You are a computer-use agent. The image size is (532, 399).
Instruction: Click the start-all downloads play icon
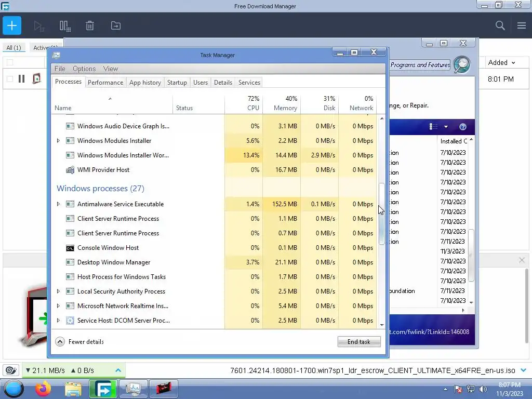[x=39, y=26]
